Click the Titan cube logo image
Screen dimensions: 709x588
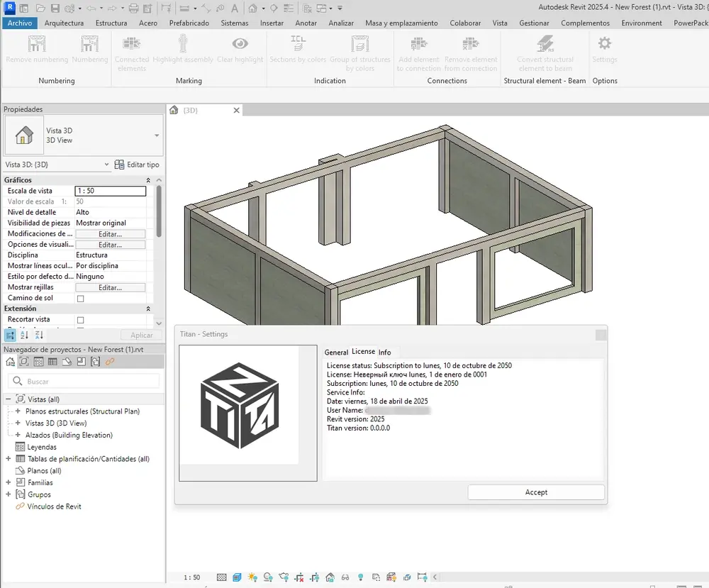[240, 405]
